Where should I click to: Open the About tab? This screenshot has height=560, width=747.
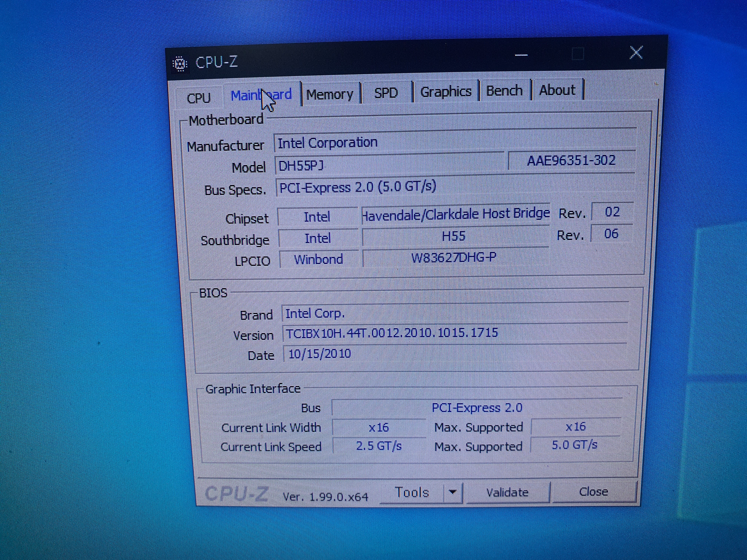click(557, 90)
